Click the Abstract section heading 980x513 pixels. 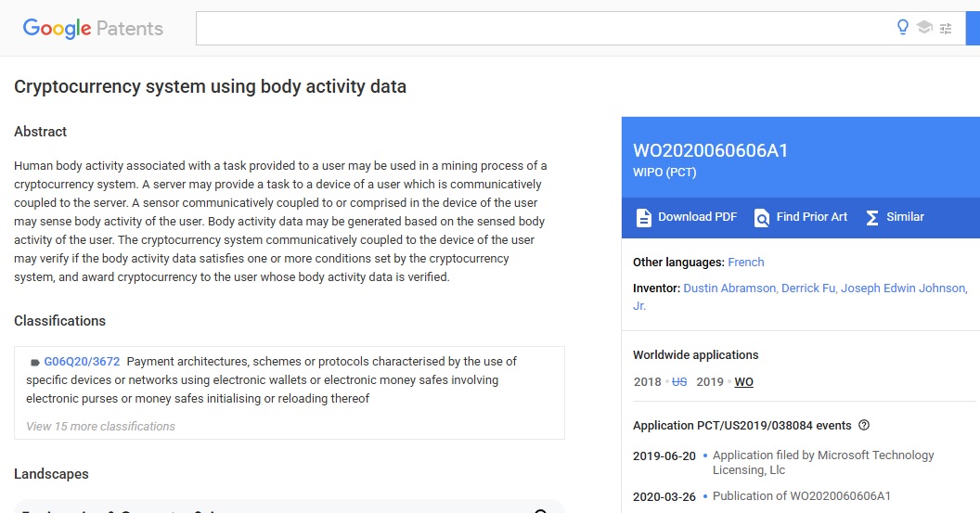pos(41,131)
